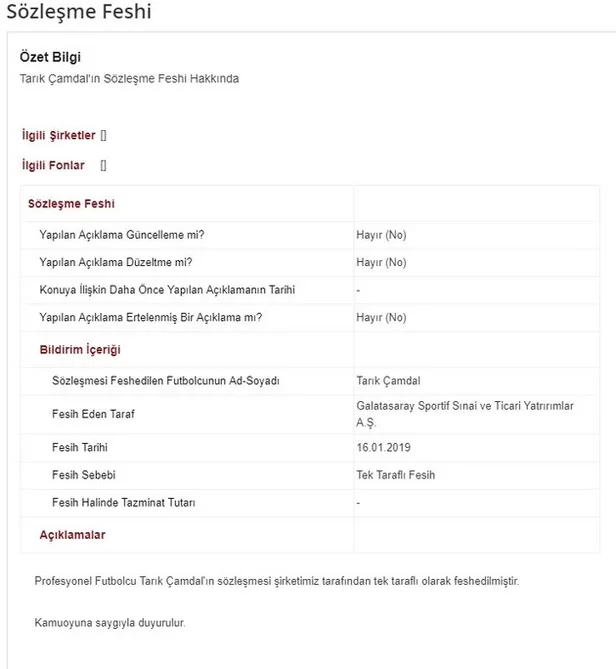616x669 pixels.
Task: Select the Özet Bilgi heading
Action: [50, 57]
